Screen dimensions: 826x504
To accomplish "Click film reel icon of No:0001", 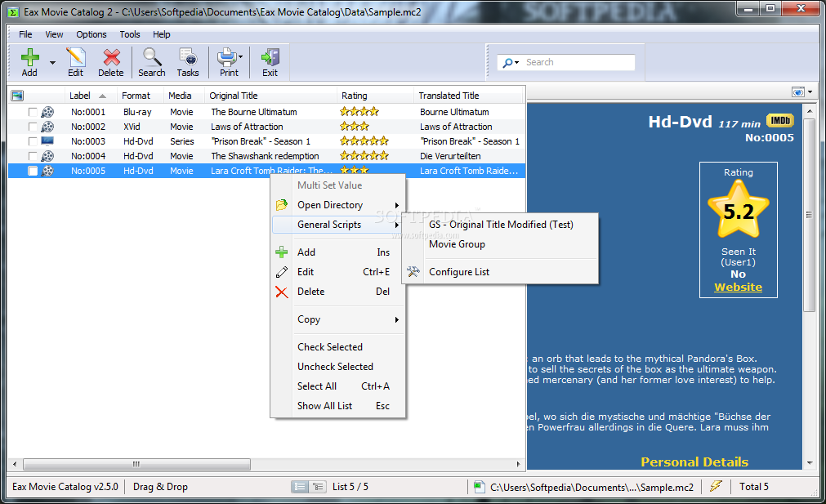I will pyautogui.click(x=47, y=112).
